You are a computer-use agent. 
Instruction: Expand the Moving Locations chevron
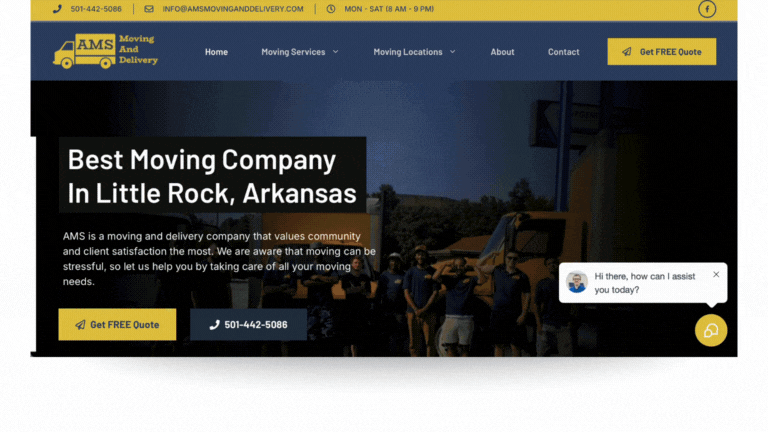click(x=453, y=51)
